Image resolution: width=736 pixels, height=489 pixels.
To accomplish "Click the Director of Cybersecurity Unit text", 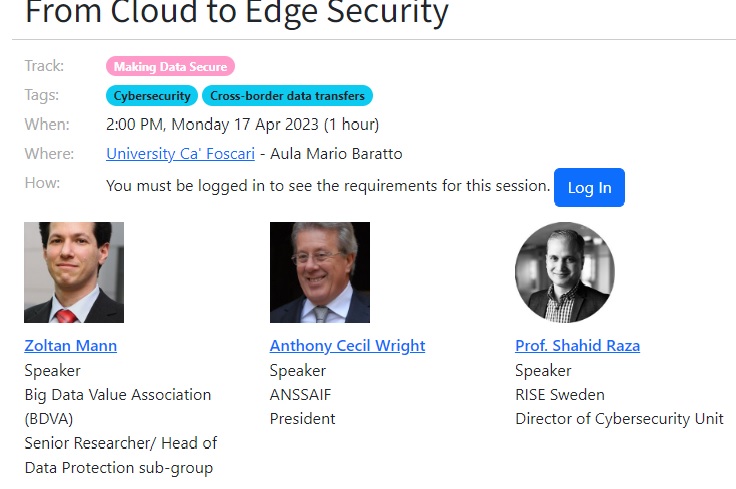I will 620,419.
